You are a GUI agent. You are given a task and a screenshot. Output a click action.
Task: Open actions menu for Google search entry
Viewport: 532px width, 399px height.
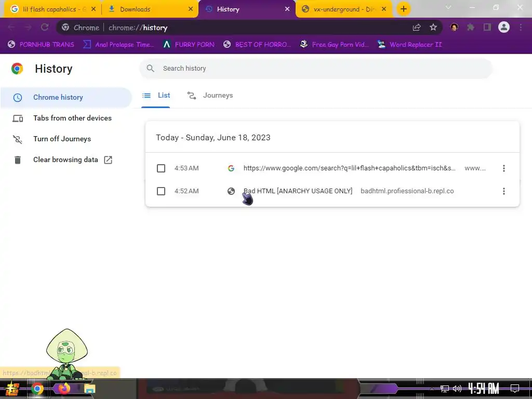(504, 168)
